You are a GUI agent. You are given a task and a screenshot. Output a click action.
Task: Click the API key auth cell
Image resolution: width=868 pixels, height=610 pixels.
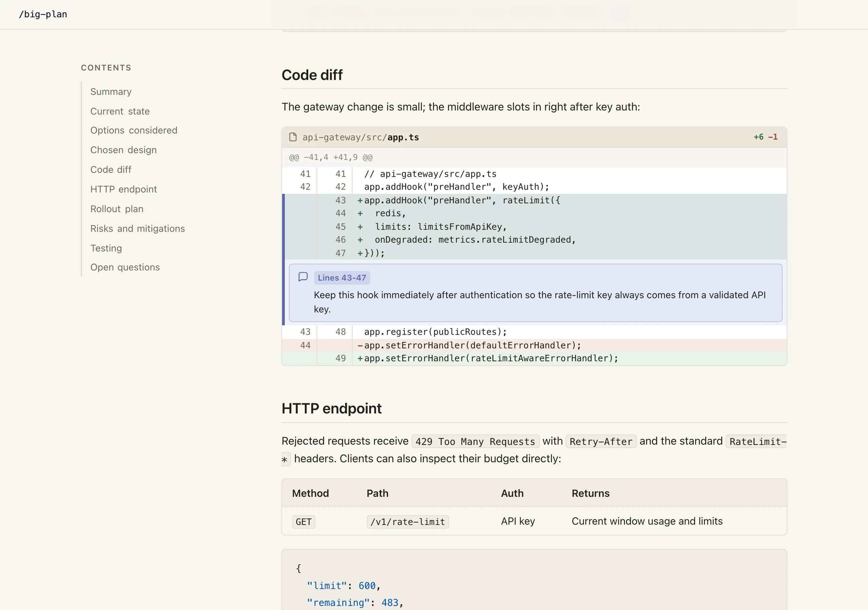tap(518, 521)
